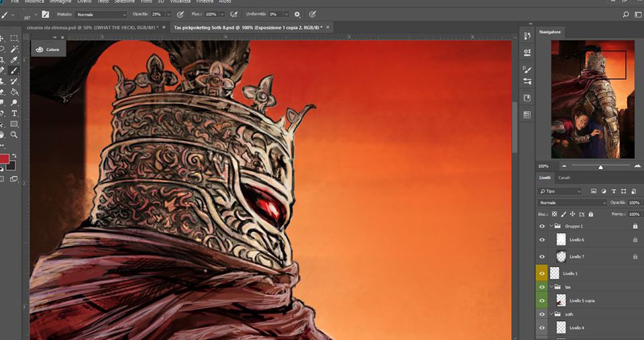Hide the Gruppo 1 group

click(542, 226)
